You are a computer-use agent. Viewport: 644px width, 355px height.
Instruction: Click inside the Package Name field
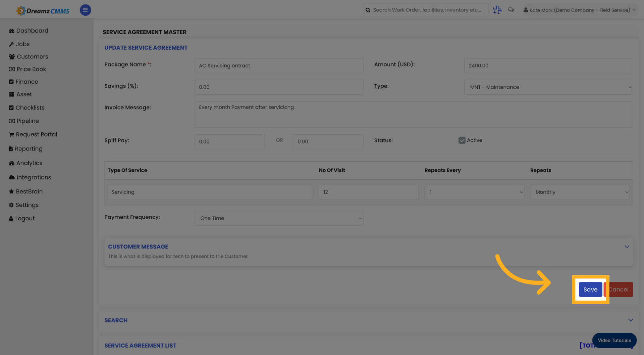tap(279, 65)
